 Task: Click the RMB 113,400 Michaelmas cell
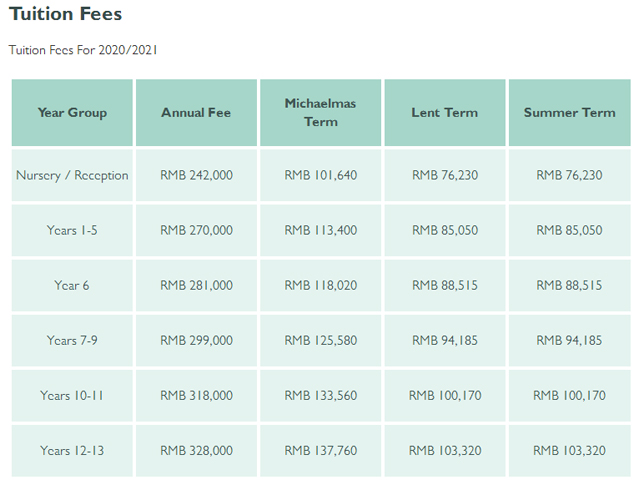click(x=320, y=230)
